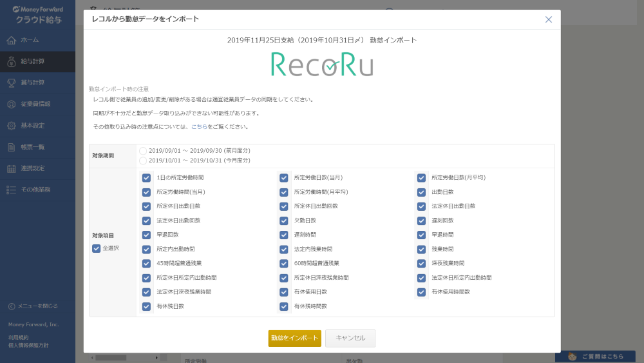This screenshot has height=363, width=644.
Task: Uncheck 1日の所定労働時間 checkbox
Action: [x=146, y=177]
